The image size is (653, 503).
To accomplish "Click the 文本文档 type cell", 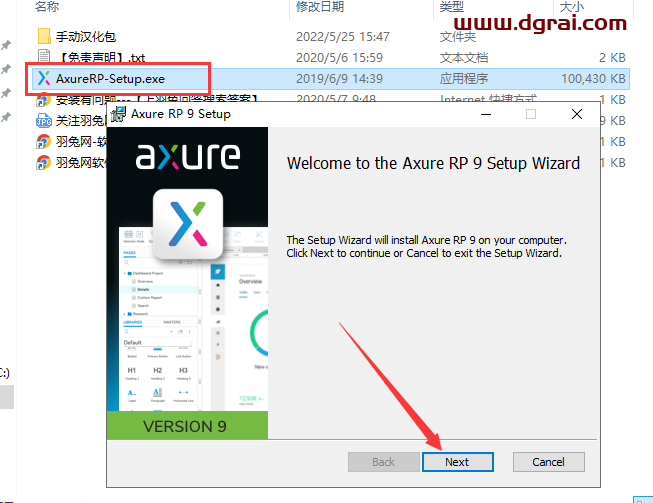I will (x=464, y=57).
